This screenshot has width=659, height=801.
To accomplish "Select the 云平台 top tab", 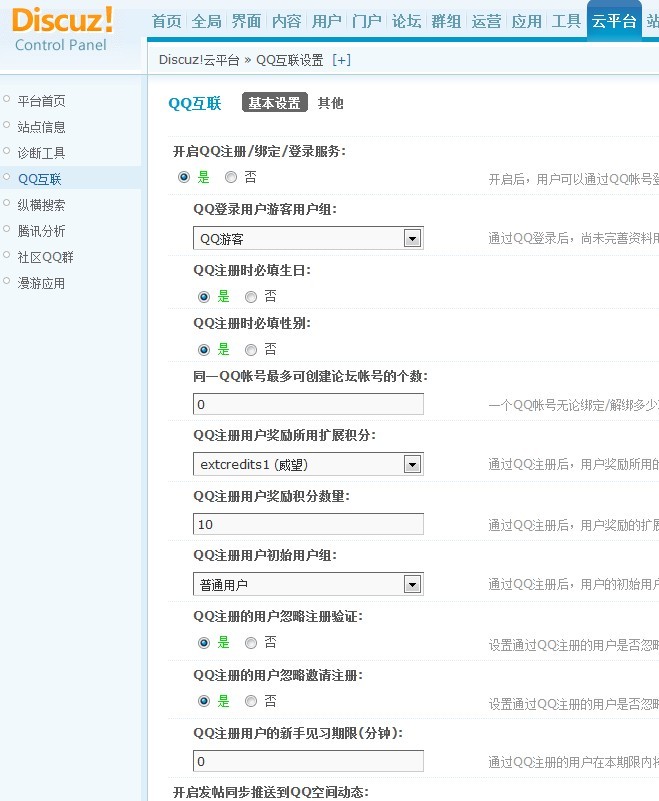I will tap(614, 21).
